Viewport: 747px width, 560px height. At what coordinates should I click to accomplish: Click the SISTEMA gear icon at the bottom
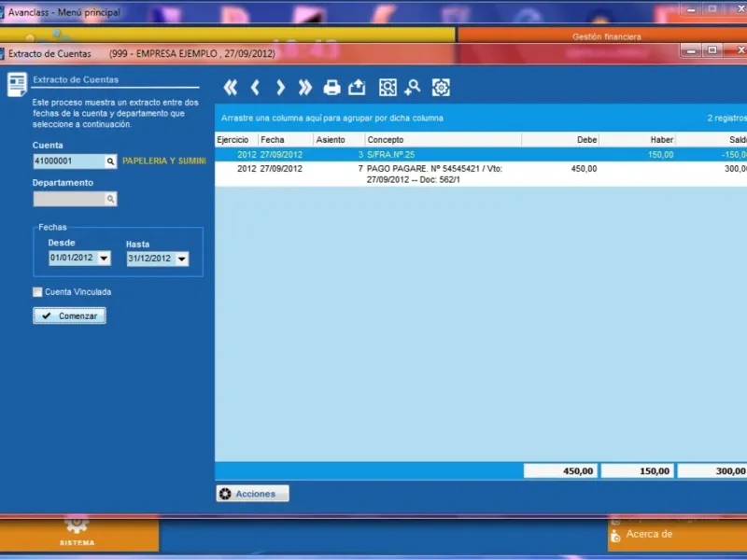[x=77, y=525]
